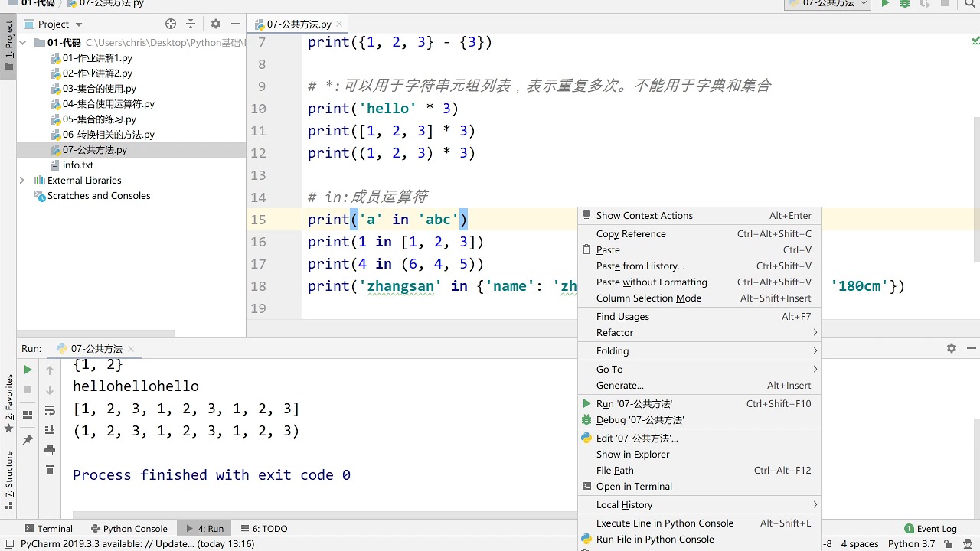Image resolution: width=980 pixels, height=551 pixels.
Task: Click the Project tree horizontal scrollbar
Action: (96, 334)
